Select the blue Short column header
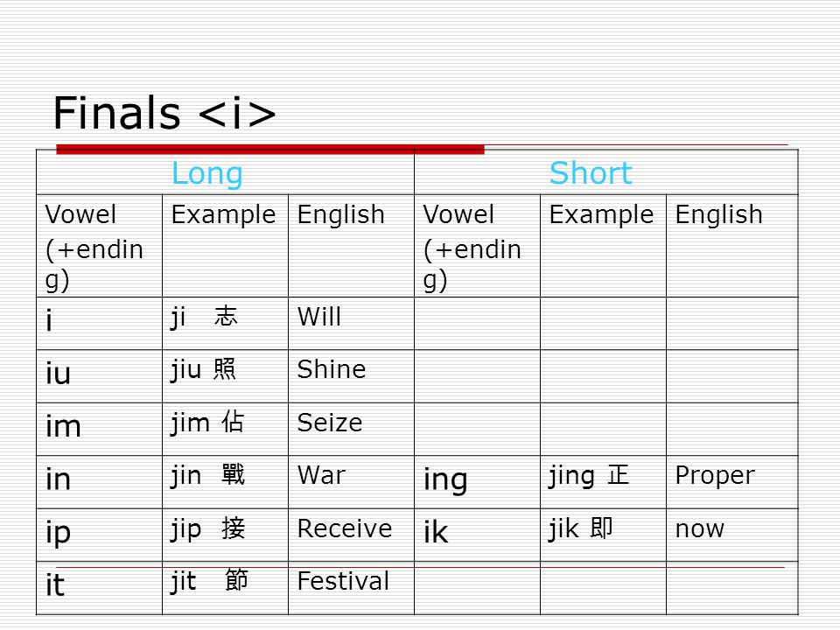 [x=591, y=173]
